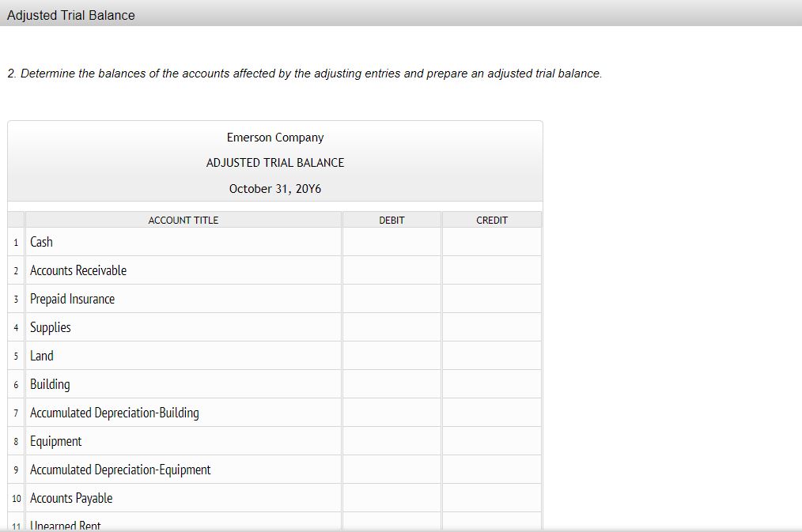Click the Credit cell for Accumulated Depreciation-Equipment
The height and width of the screenshot is (532, 802).
tap(491, 469)
